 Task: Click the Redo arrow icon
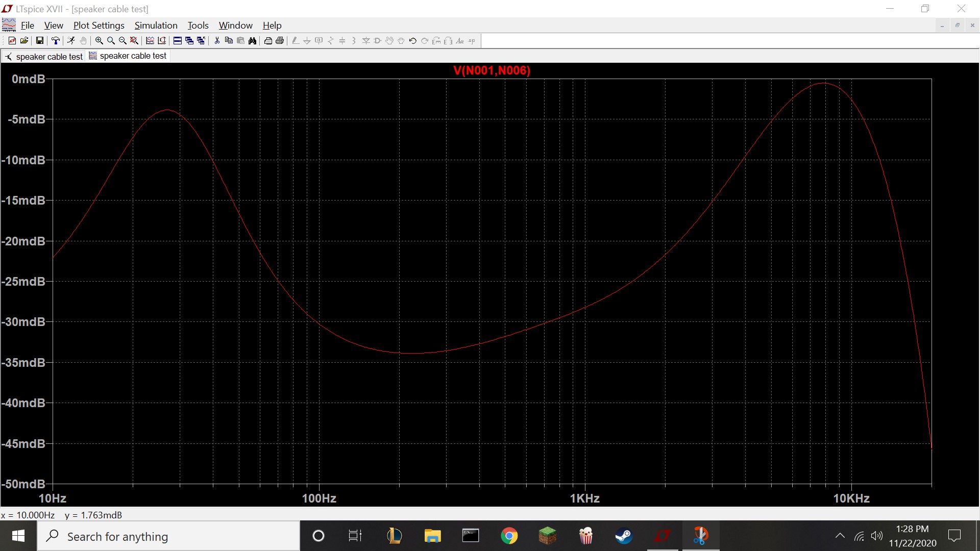(425, 41)
